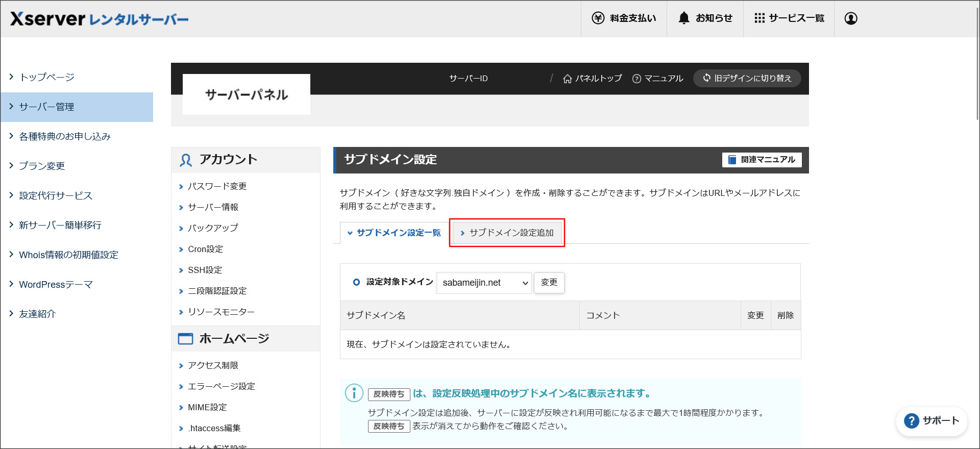Open the サポート help button
The width and height of the screenshot is (980, 449).
click(932, 421)
